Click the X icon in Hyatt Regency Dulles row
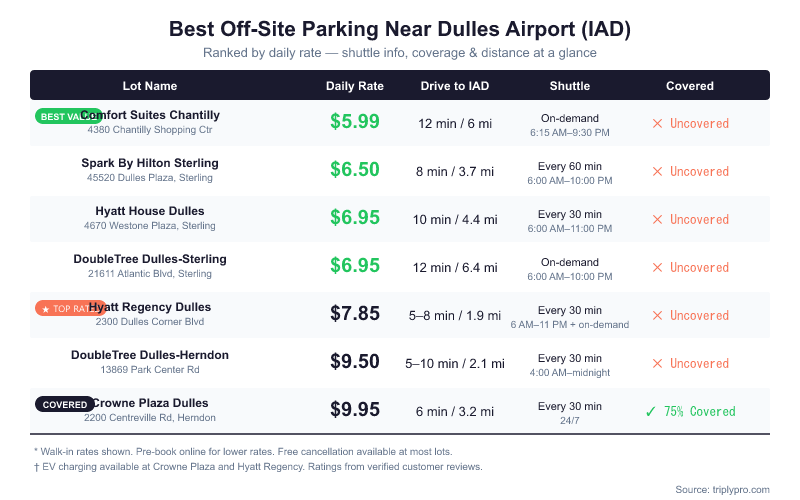The image size is (800, 500). (657, 316)
